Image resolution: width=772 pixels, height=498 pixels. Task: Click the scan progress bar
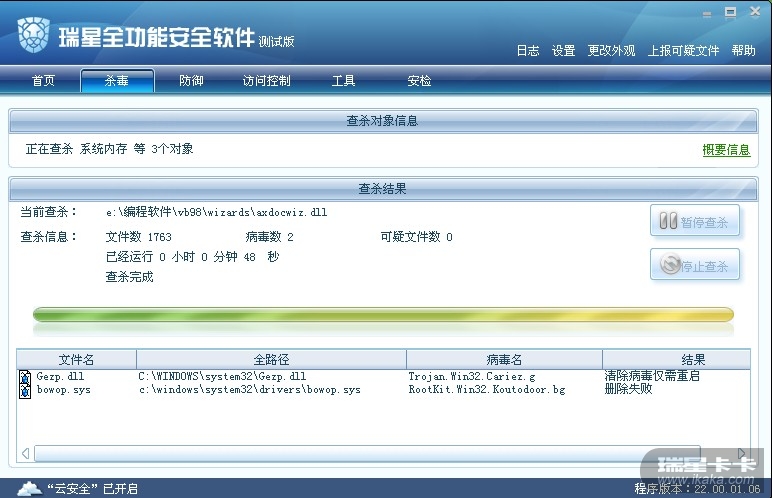[383, 314]
